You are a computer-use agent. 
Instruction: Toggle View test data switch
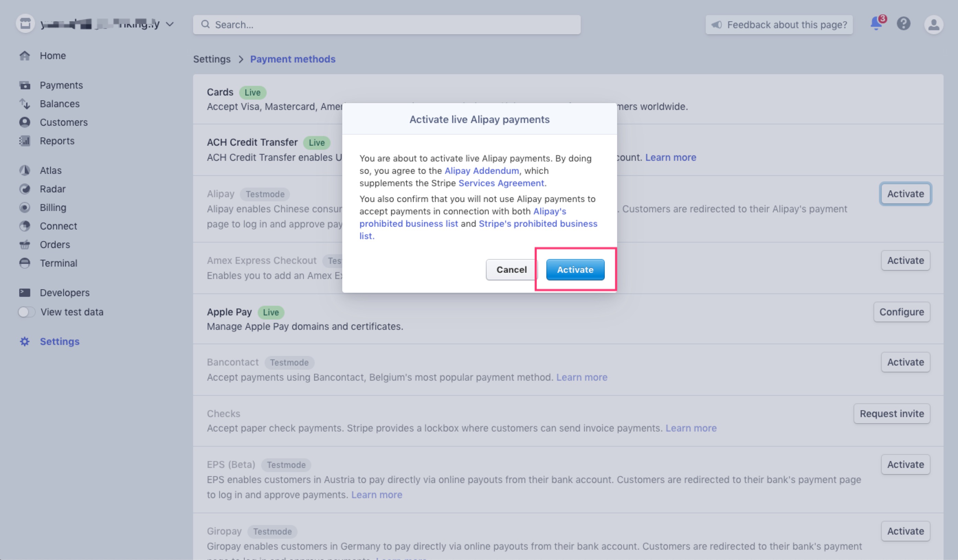pyautogui.click(x=26, y=312)
